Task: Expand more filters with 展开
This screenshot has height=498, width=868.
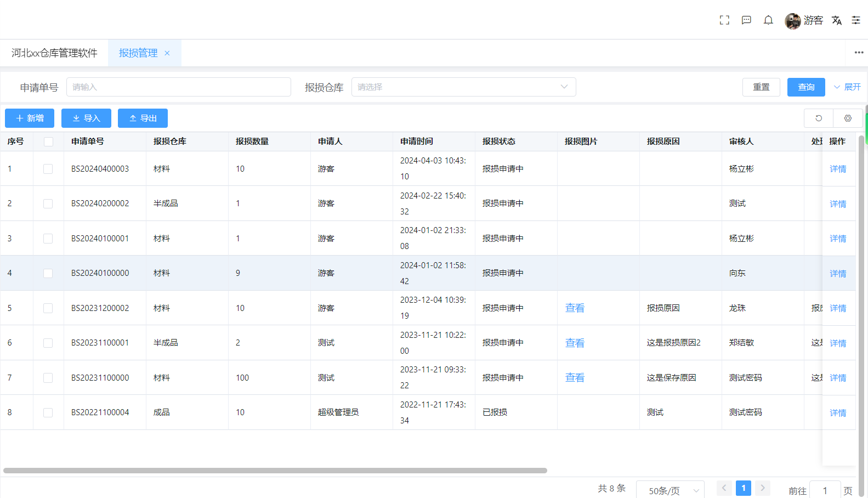Action: [847, 87]
